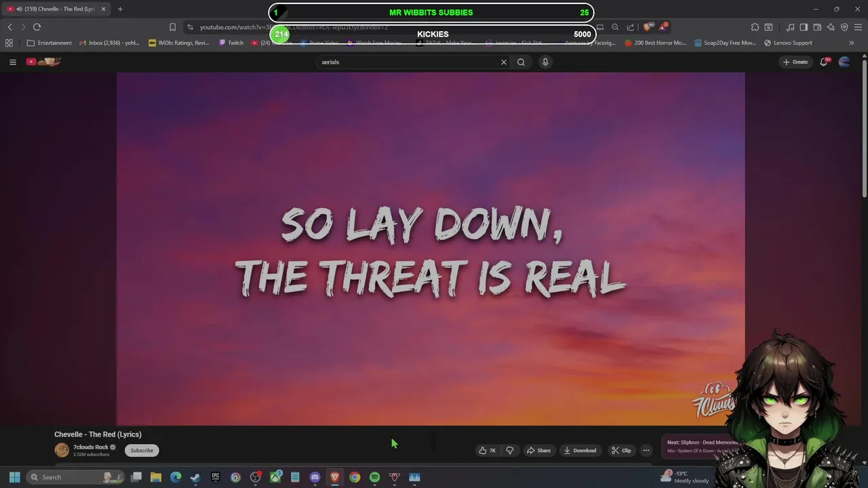
Task: Open the browser new tab button
Action: (120, 9)
